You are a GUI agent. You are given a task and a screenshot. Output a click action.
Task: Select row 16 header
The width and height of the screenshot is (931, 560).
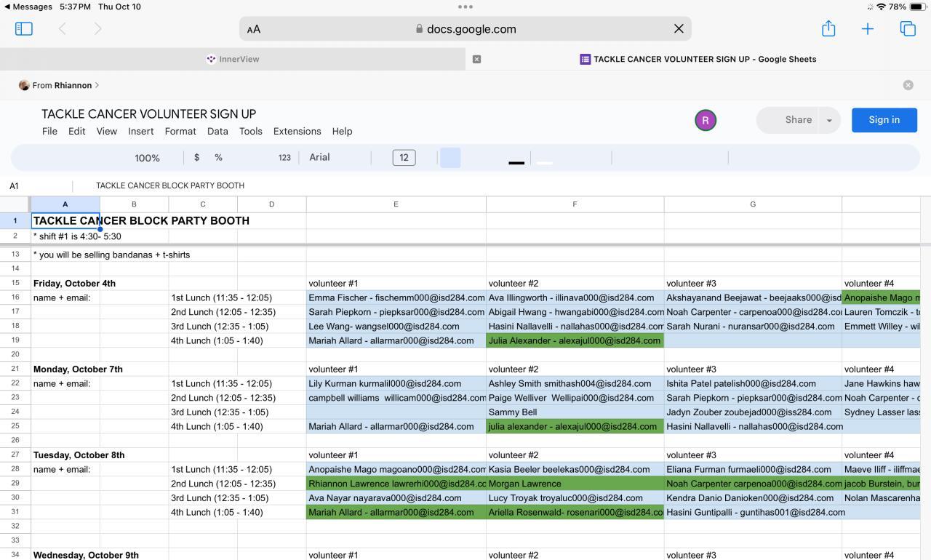coord(15,297)
